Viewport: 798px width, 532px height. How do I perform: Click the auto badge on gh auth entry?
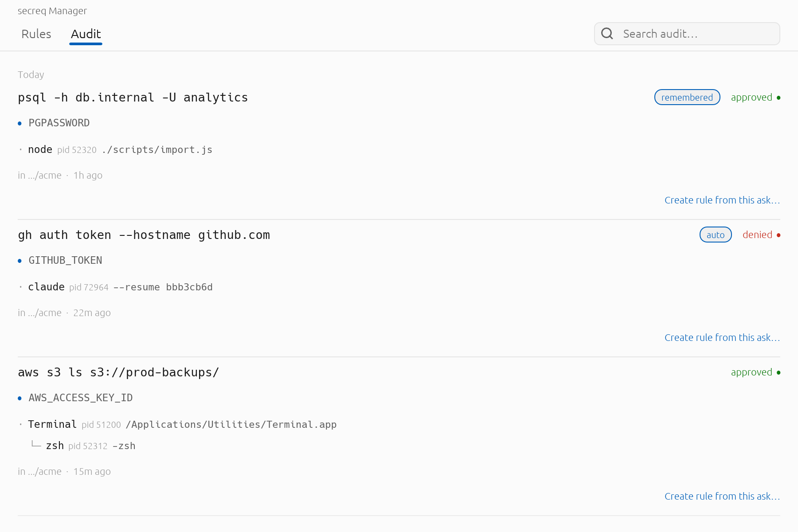tap(716, 235)
